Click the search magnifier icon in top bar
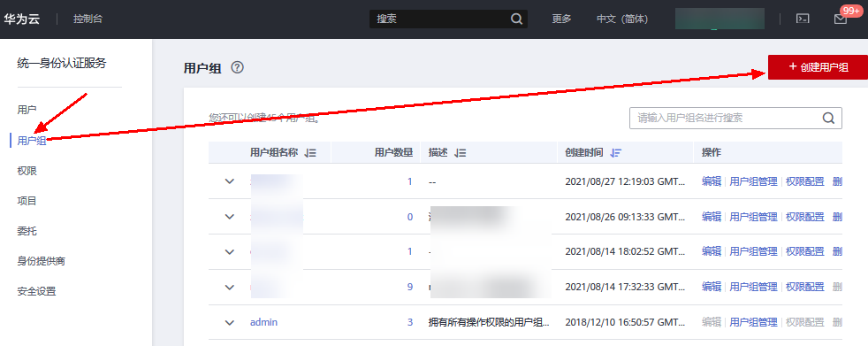The image size is (868, 346). coord(516,19)
